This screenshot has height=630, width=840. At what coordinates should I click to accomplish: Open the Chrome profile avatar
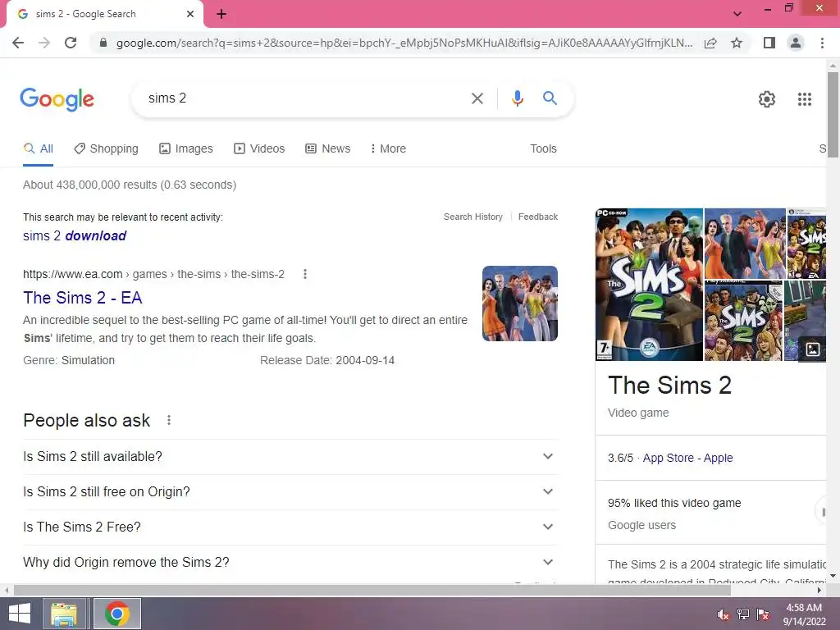tap(796, 43)
